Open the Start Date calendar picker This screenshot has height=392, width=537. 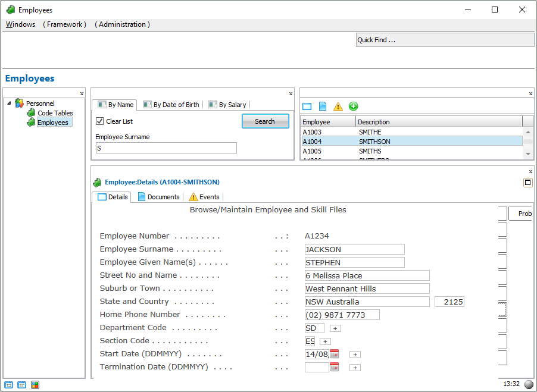(x=334, y=354)
